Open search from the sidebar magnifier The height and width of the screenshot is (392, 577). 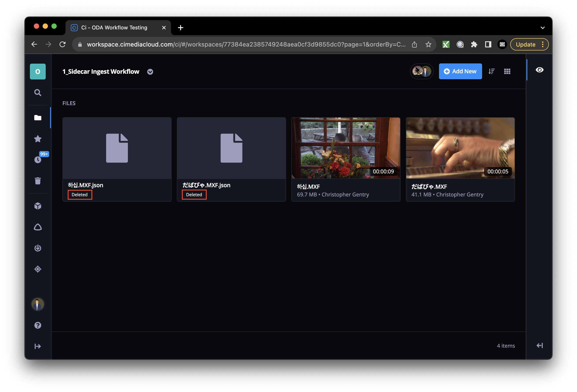coord(38,92)
